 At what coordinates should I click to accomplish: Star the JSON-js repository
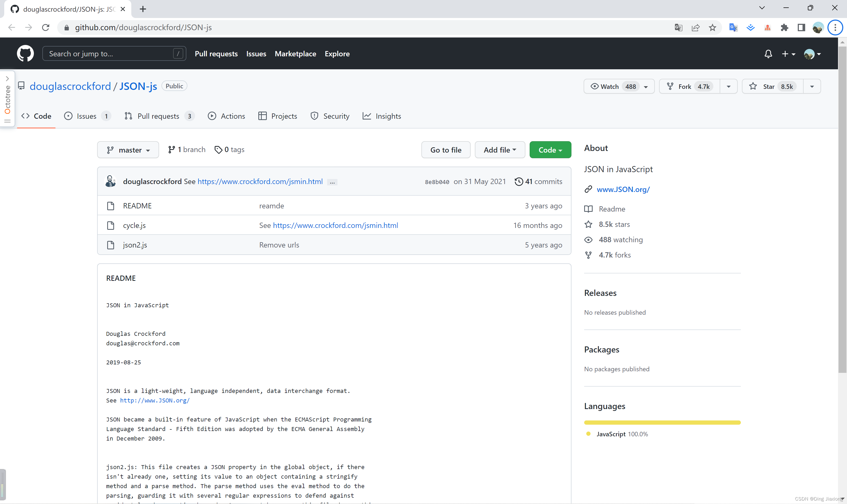click(772, 86)
